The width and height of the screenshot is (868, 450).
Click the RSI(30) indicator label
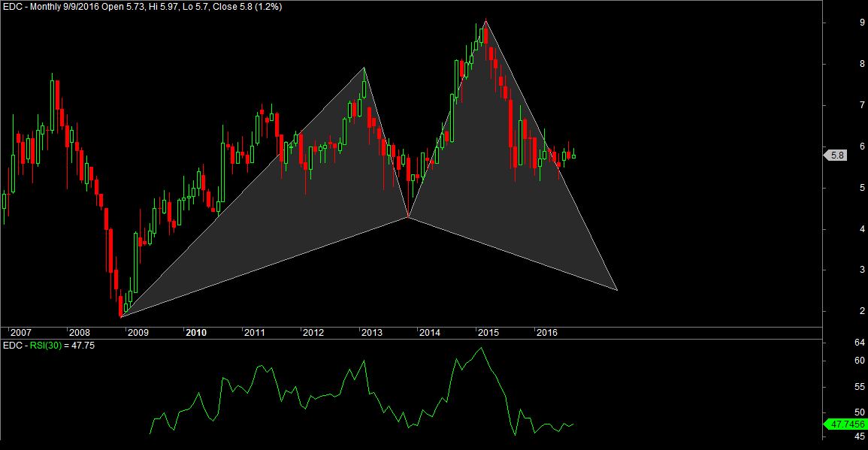point(46,346)
